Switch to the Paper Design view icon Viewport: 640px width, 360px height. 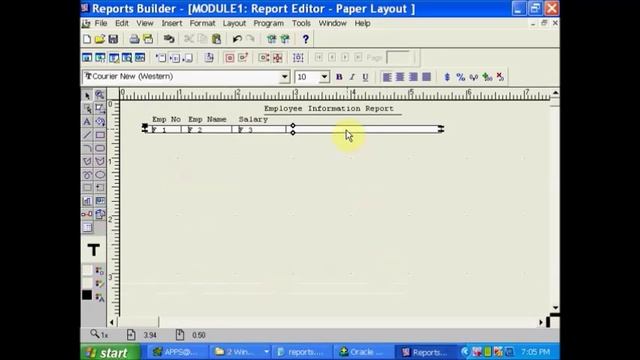(127, 58)
